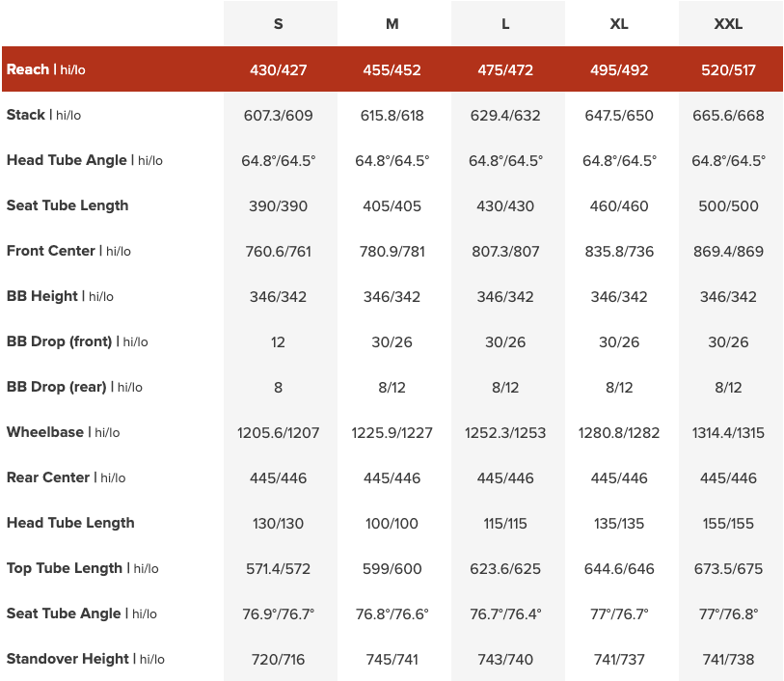Click the highlighted Reach row label

(x=46, y=69)
